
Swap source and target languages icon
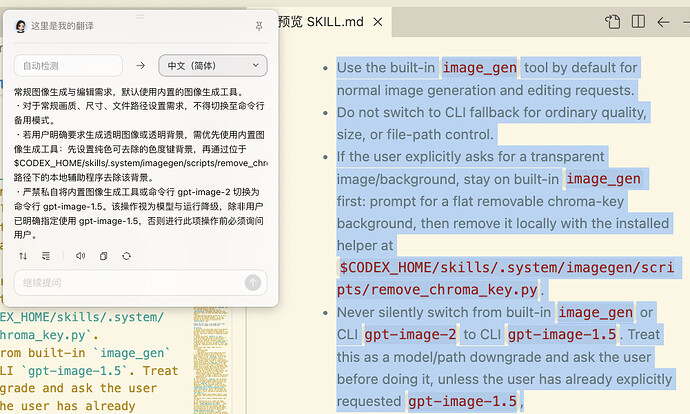[x=23, y=256]
